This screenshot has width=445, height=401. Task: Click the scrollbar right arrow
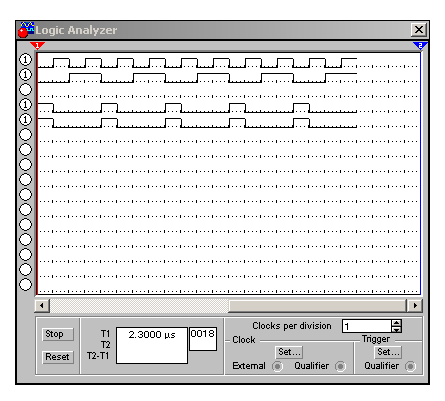tap(415, 305)
